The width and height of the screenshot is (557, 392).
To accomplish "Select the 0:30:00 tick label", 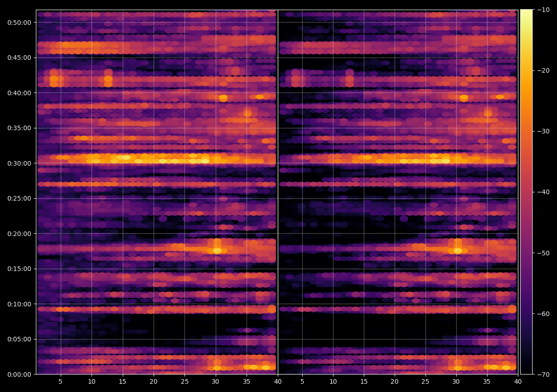I will (x=19, y=163).
